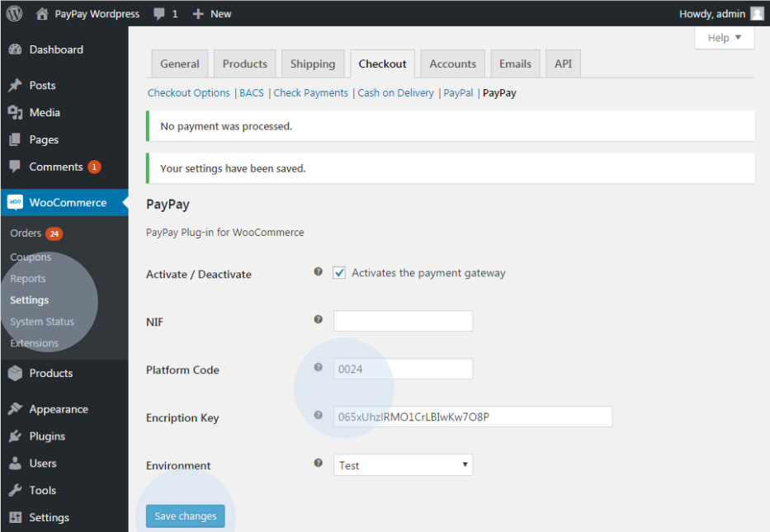Viewport: 770px width, 532px height.
Task: Open the Media library icon
Action: [17, 111]
